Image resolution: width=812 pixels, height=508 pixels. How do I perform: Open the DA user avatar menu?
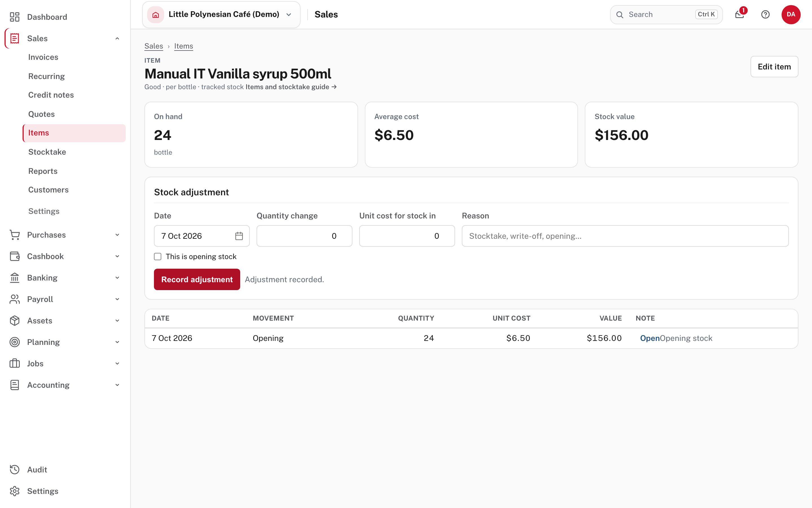791,14
